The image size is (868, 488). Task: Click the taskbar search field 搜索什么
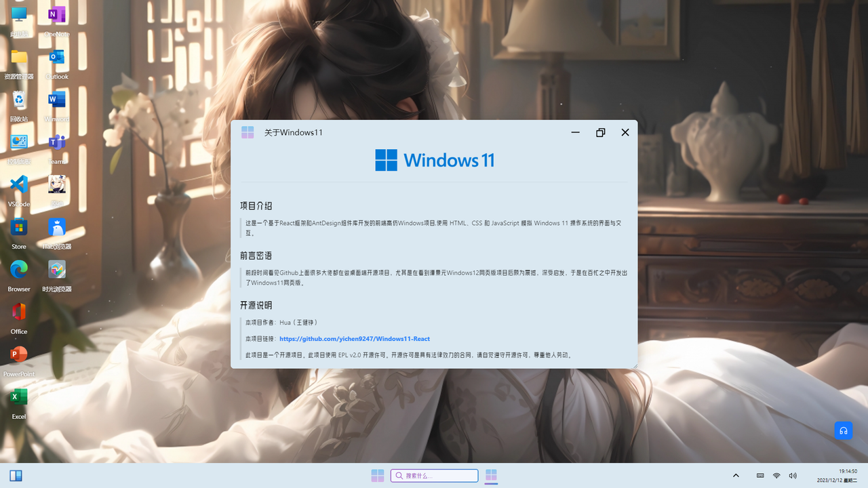point(434,475)
